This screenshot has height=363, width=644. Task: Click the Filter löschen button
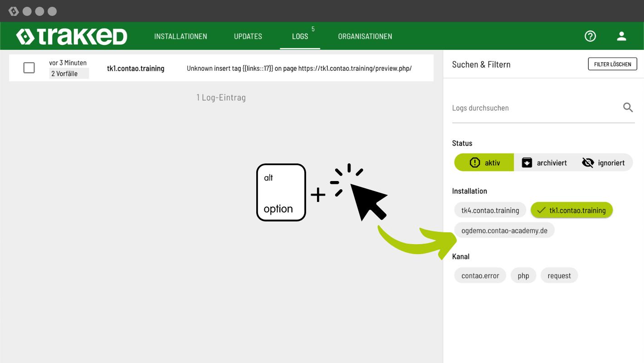[x=612, y=64]
